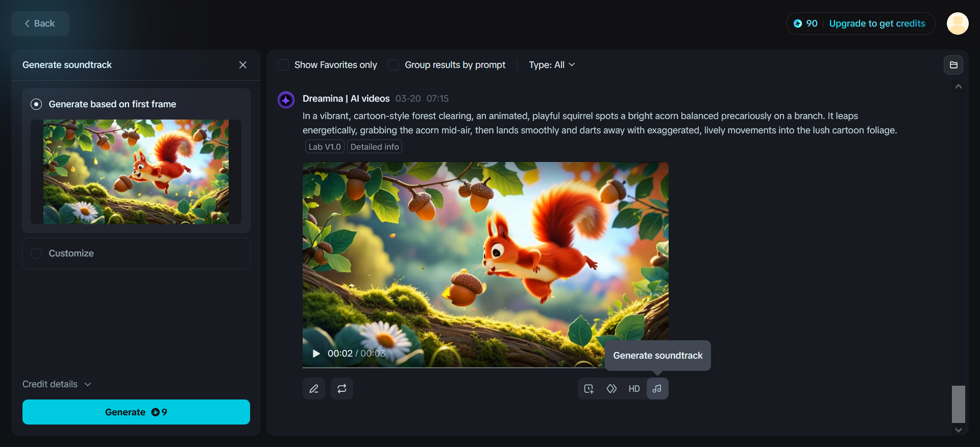Click the Dreamina | AI videos title
This screenshot has height=447, width=980.
click(x=346, y=99)
